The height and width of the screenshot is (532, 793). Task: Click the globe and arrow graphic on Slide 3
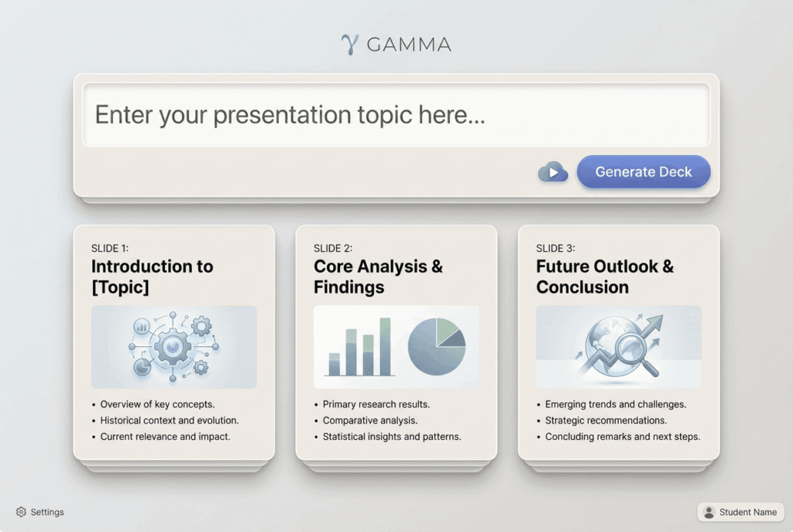click(617, 345)
